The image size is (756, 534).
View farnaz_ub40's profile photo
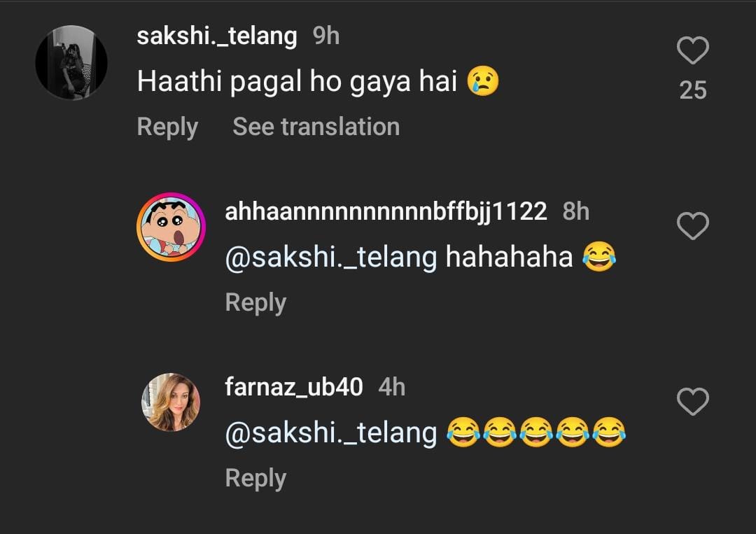point(171,402)
